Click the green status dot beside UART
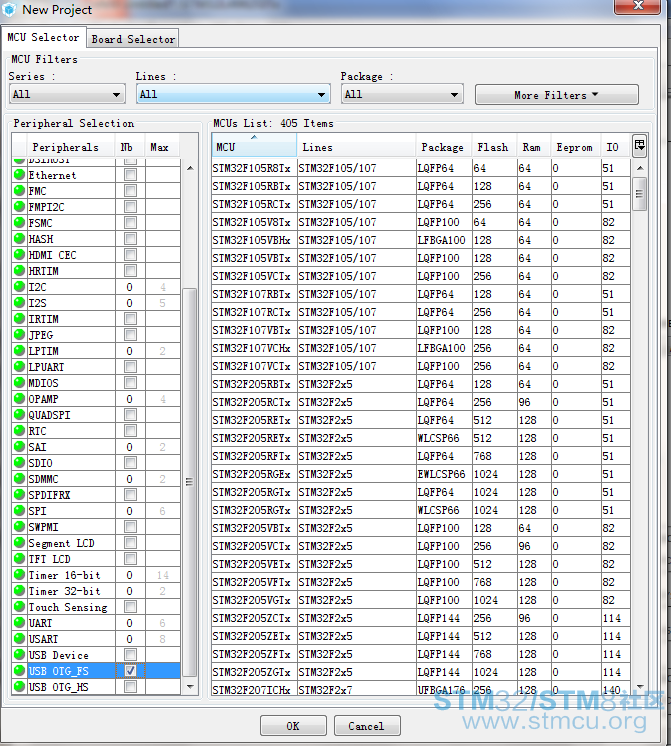671x746 pixels. tap(20, 622)
